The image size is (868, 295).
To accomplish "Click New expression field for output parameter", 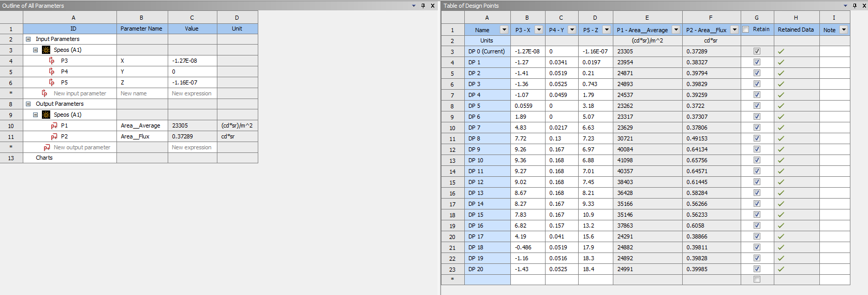I will coord(193,147).
